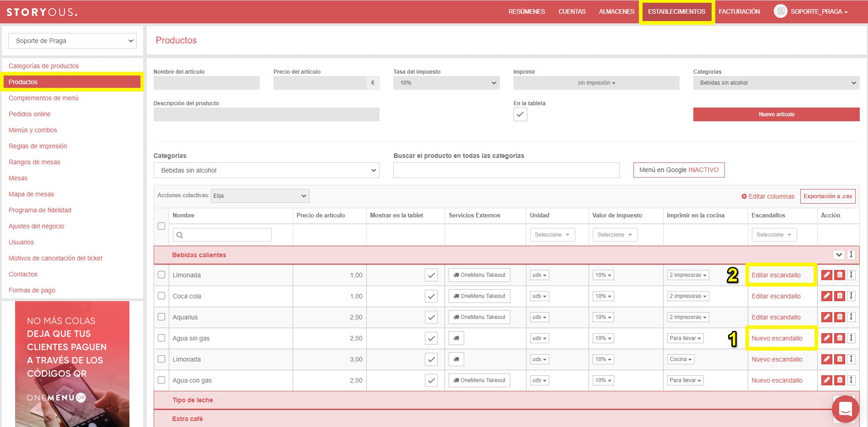Open the 2 impresoras dropdown for Aquarius
The width and height of the screenshot is (868, 427).
tap(688, 317)
